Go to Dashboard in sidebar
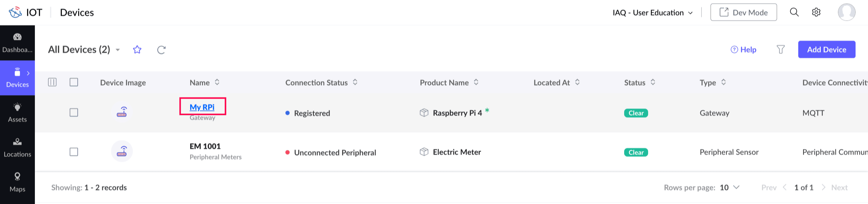Viewport: 868px width, 204px height. point(17,43)
